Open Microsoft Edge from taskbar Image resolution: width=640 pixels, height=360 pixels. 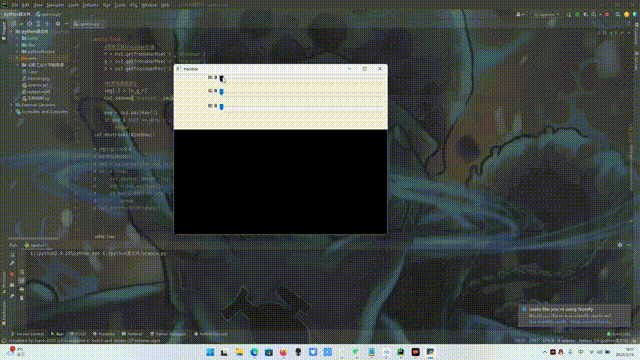click(254, 352)
